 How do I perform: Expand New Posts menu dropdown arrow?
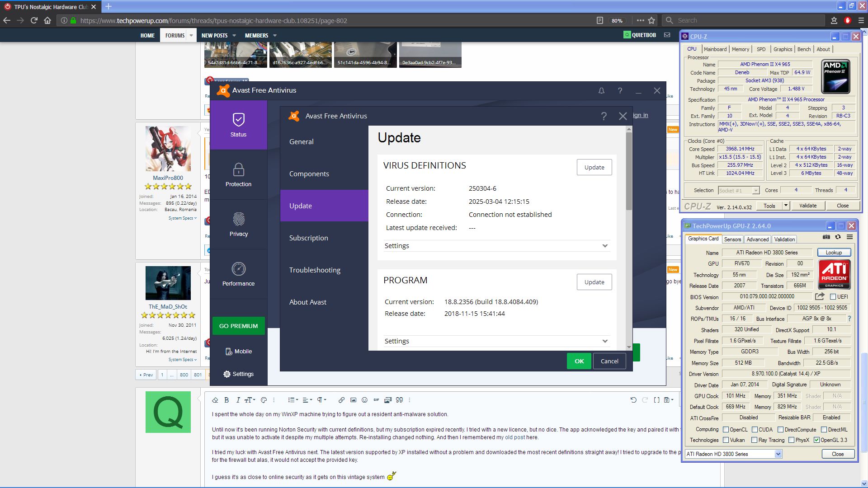[234, 35]
